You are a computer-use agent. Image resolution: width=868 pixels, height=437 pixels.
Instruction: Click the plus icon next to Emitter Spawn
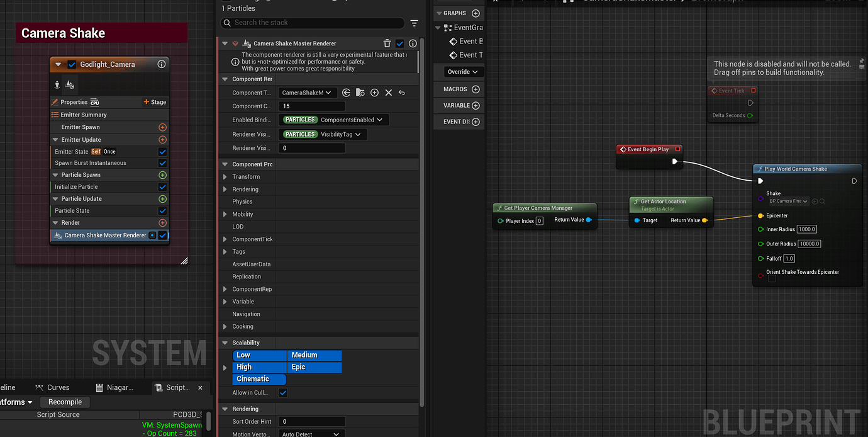(x=162, y=127)
